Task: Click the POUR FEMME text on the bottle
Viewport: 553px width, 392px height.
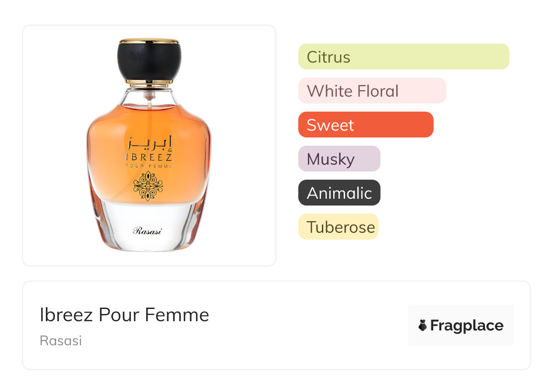Action: (148, 166)
